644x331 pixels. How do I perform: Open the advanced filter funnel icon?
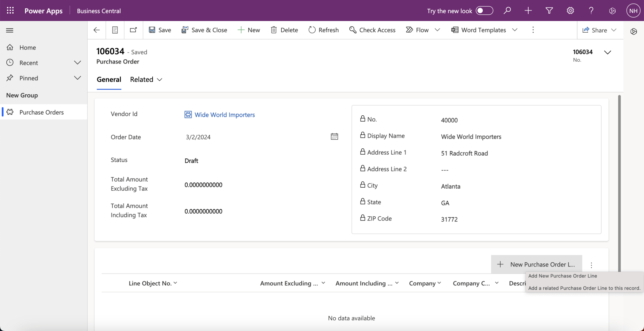pos(549,11)
